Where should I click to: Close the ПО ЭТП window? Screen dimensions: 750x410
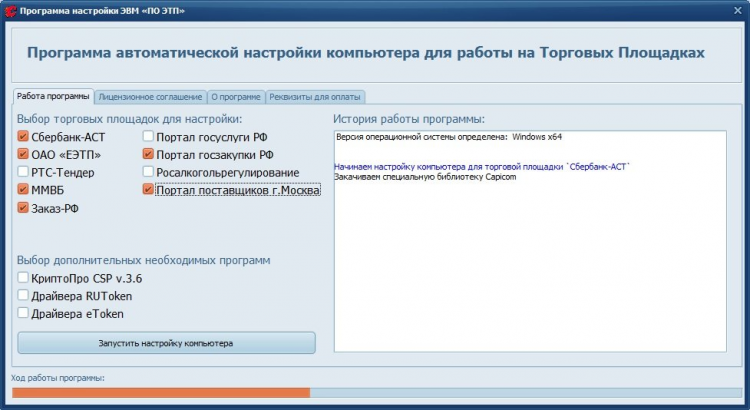[x=738, y=10]
